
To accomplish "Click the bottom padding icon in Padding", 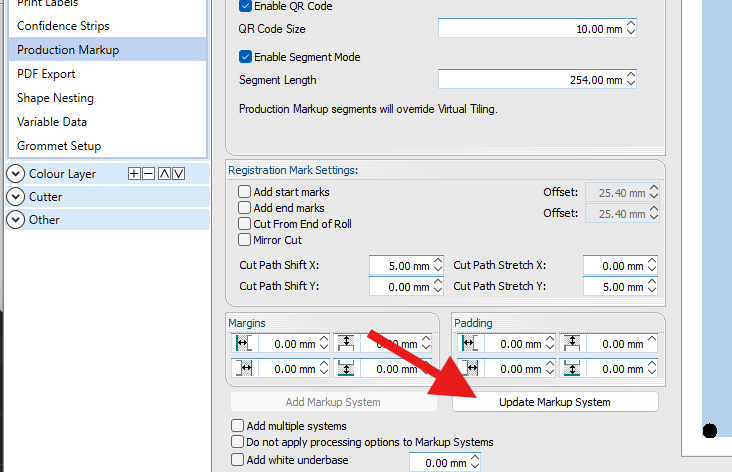I will [571, 369].
